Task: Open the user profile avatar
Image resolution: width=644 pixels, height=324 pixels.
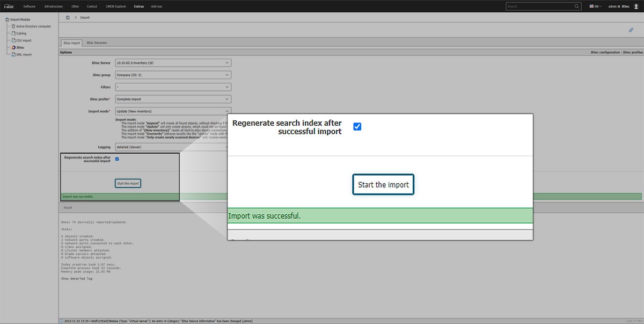Action: tap(636, 6)
